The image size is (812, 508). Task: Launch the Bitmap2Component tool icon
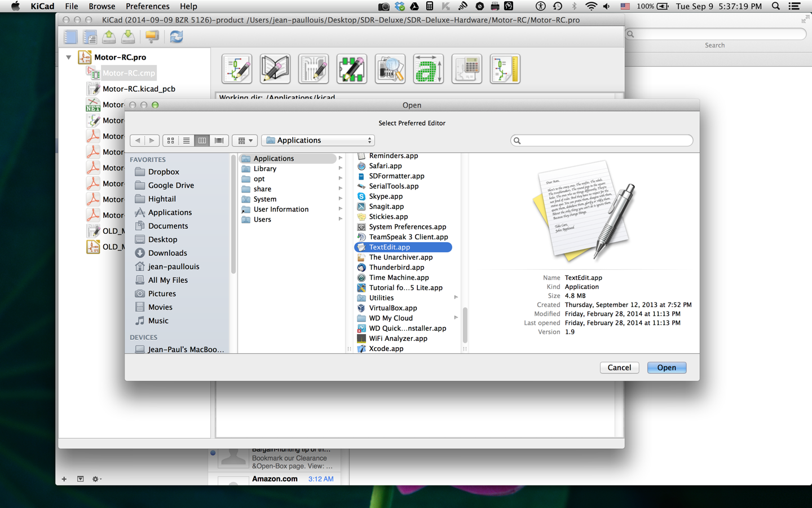pos(428,69)
